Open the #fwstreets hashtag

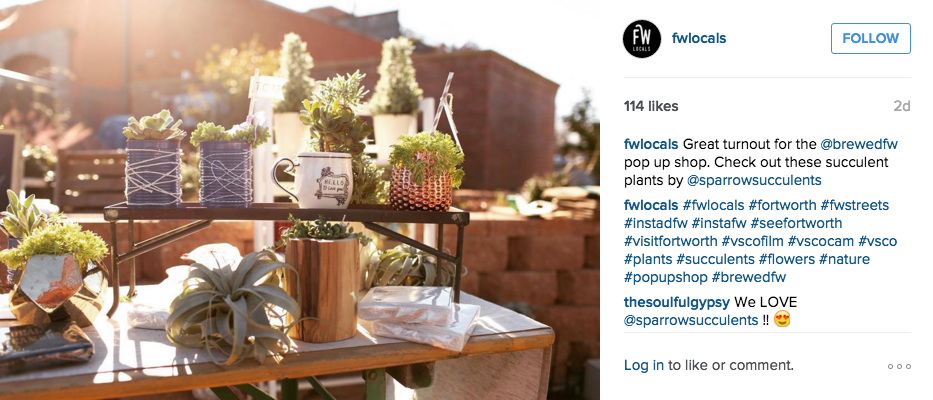click(854, 205)
